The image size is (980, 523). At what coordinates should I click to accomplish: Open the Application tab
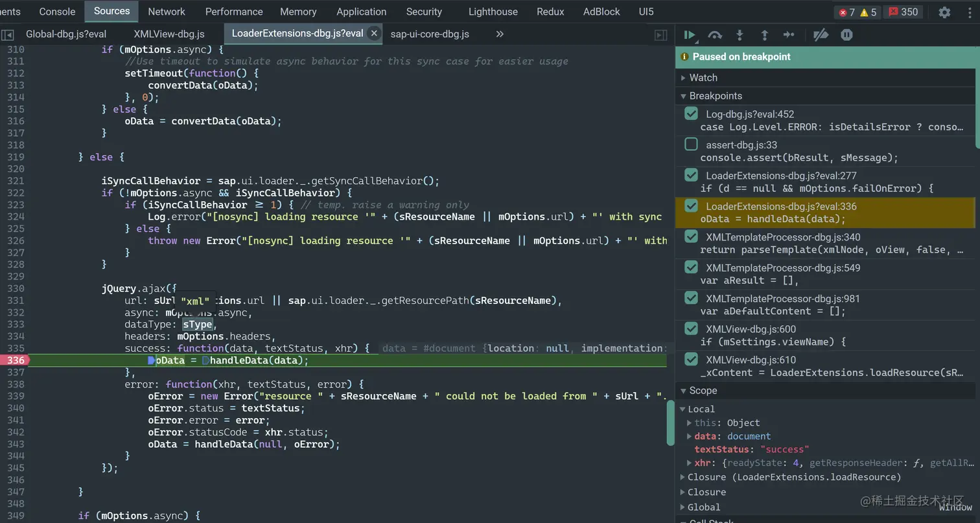click(362, 12)
